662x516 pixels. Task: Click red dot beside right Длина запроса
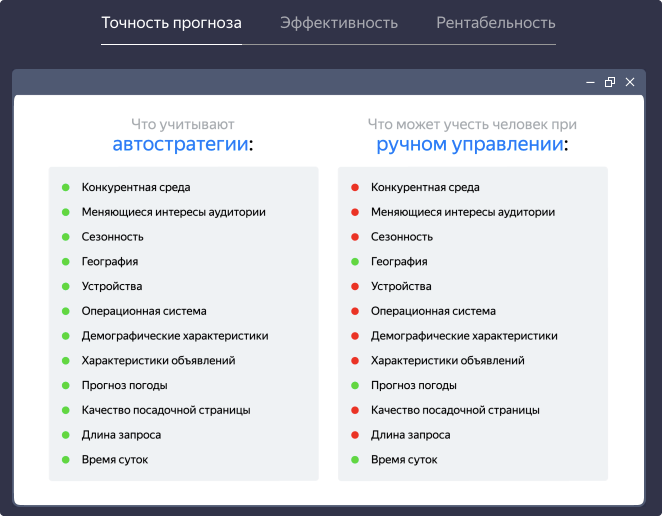pyautogui.click(x=354, y=435)
